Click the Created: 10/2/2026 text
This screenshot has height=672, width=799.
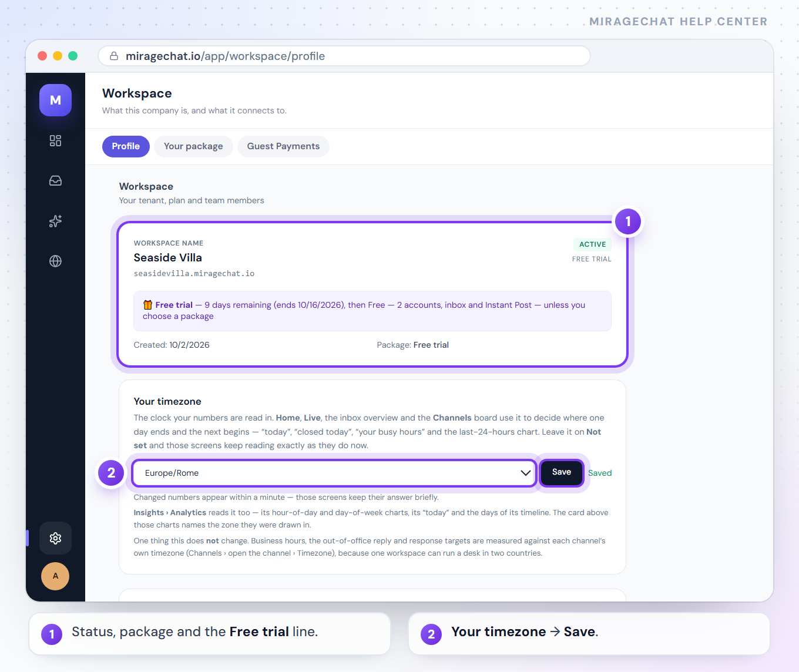[172, 345]
